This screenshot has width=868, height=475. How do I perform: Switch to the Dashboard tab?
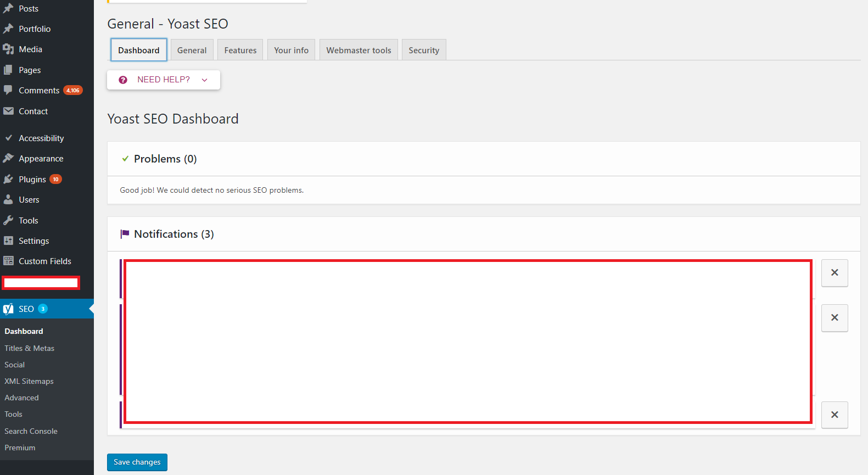coord(139,50)
